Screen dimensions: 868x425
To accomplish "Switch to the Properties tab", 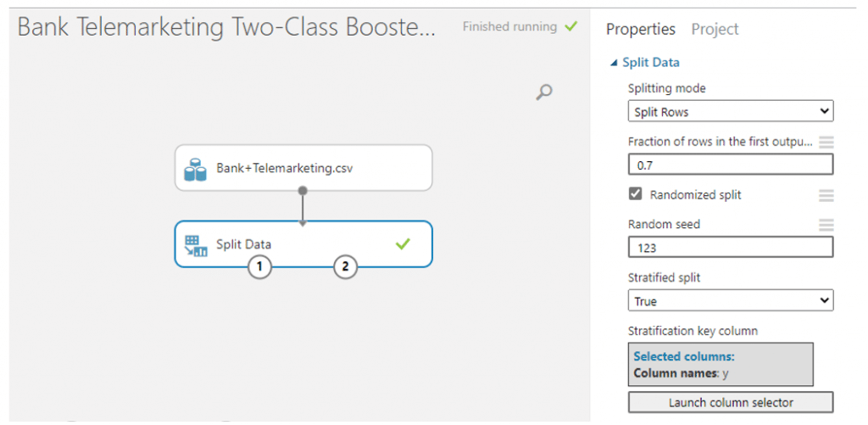I will [641, 30].
